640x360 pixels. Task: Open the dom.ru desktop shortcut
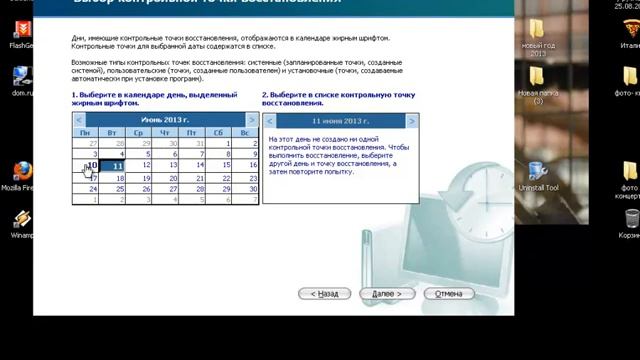point(22,81)
